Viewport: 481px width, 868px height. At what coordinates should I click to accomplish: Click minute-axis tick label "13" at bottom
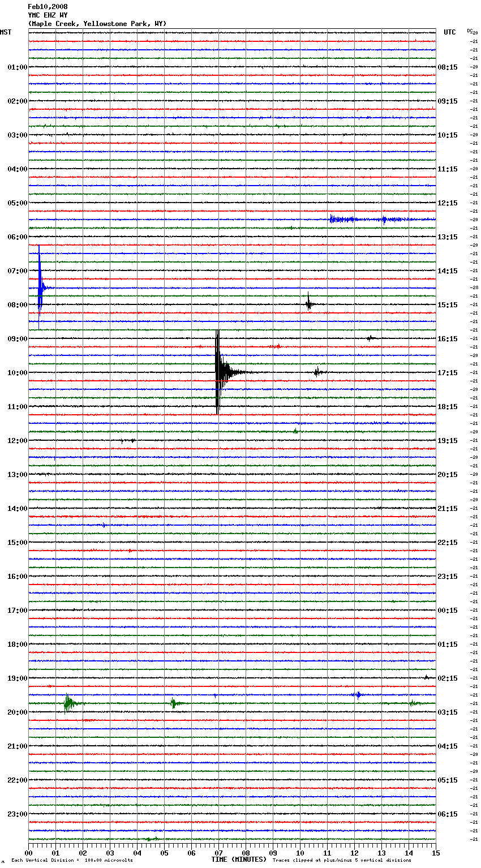[381, 853]
